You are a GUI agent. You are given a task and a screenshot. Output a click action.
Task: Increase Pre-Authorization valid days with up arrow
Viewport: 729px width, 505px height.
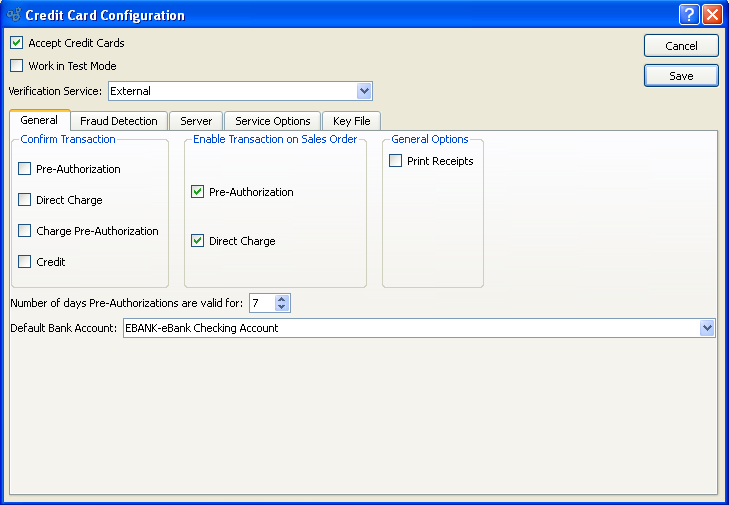(x=282, y=298)
